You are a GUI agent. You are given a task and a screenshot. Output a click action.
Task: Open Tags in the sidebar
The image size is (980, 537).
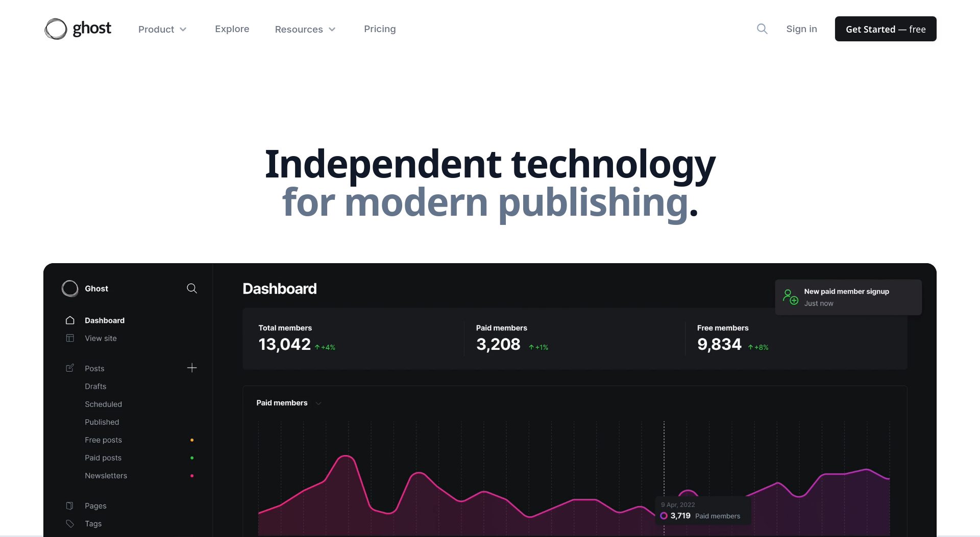[x=93, y=524]
